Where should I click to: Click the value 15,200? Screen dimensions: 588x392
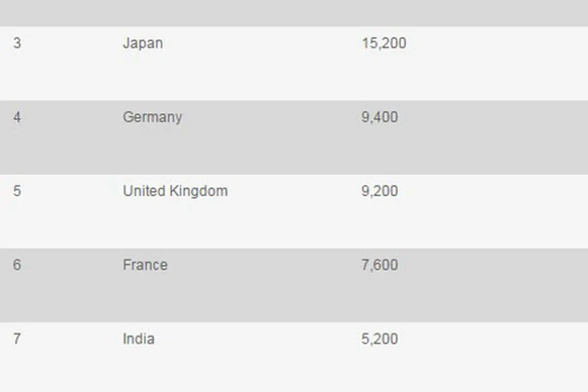[x=384, y=43]
